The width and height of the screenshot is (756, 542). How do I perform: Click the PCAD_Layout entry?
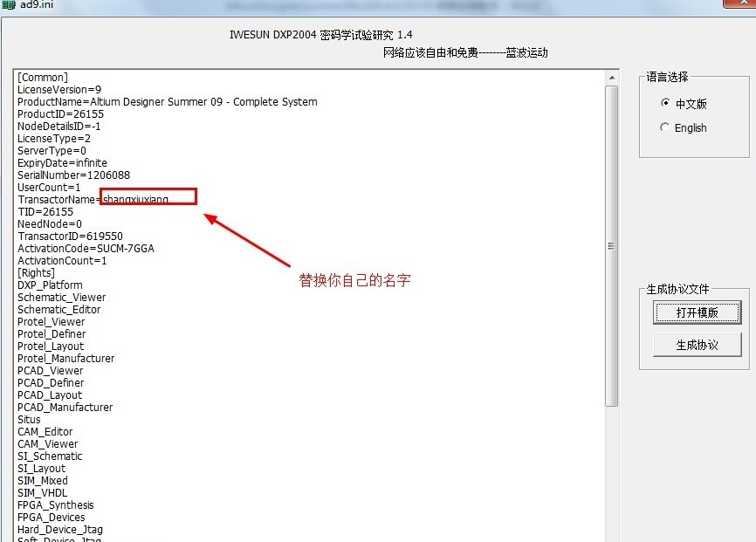50,395
